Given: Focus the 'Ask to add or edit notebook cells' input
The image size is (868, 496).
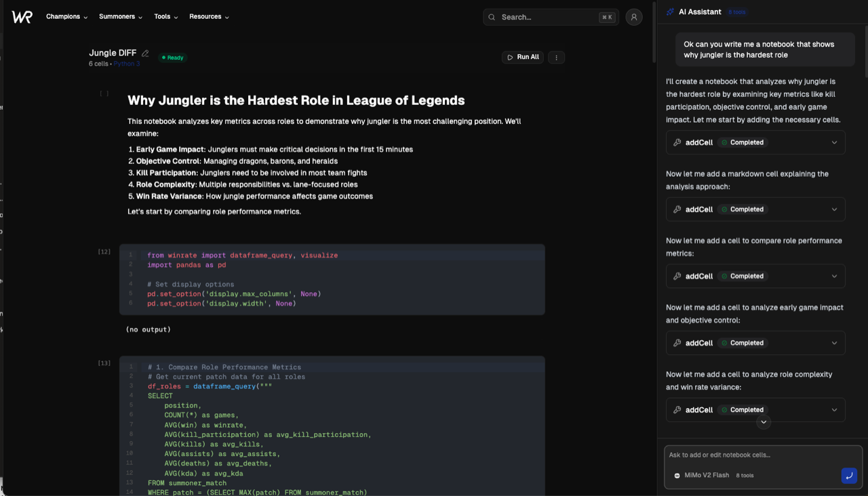Looking at the screenshot, I should (x=764, y=455).
